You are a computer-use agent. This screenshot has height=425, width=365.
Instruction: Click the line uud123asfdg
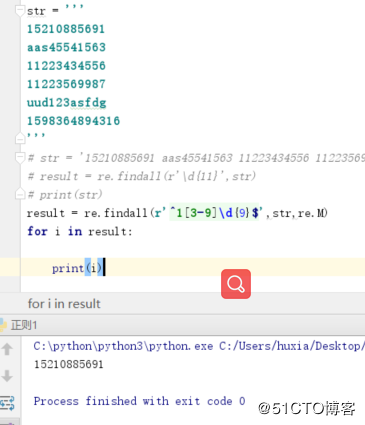pos(66,102)
